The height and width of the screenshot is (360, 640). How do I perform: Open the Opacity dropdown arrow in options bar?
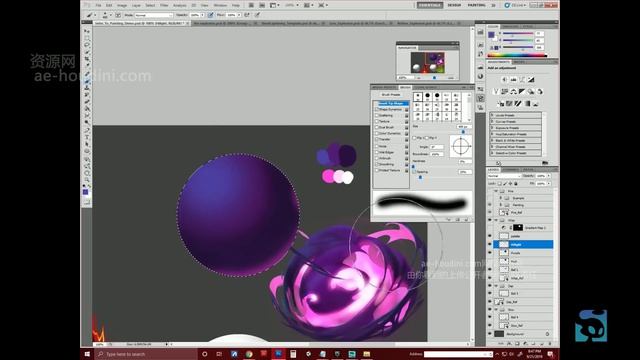(202, 15)
